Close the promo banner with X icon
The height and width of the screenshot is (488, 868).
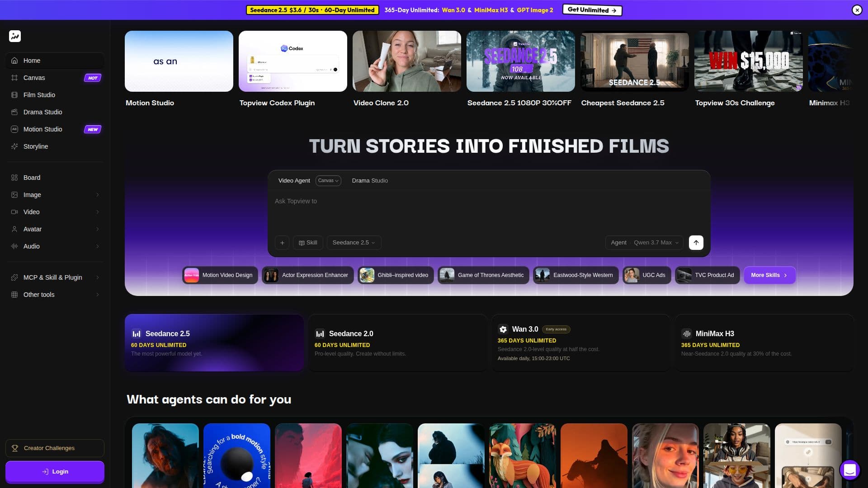pos(857,10)
